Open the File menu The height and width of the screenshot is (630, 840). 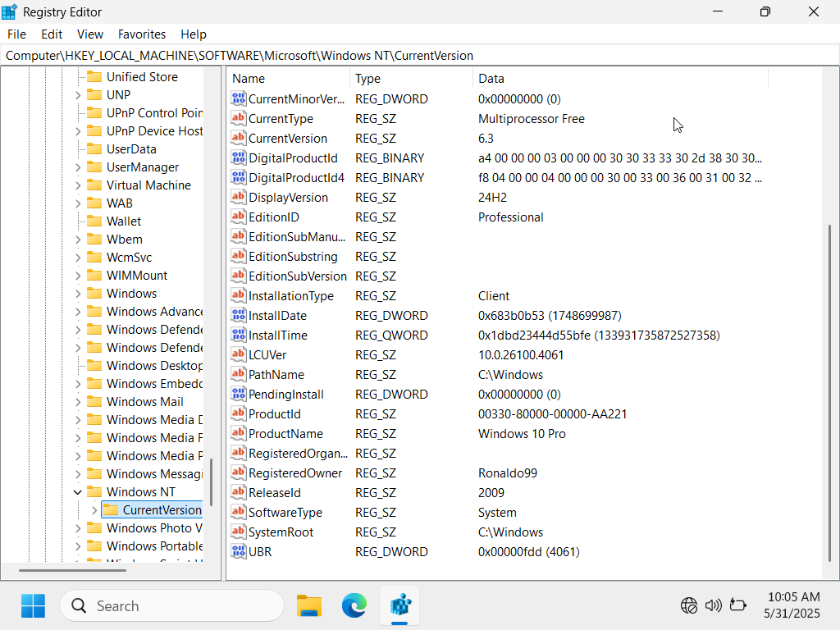point(16,34)
